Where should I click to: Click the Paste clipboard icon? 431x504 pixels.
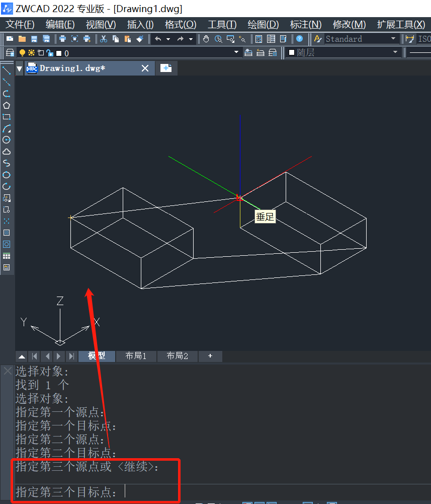128,39
